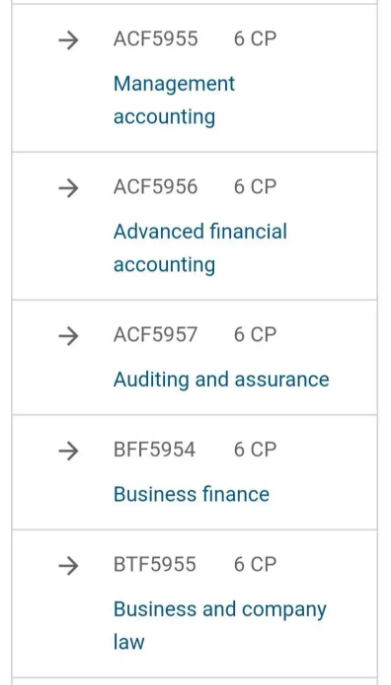391x685 pixels.
Task: Click the 6 CP label for BTF5955
Action: [255, 564]
